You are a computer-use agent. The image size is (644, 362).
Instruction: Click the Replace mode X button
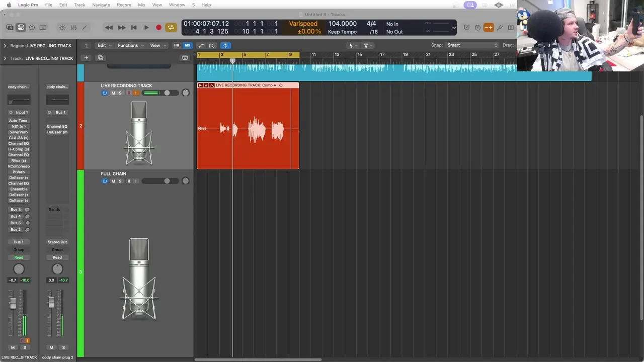(x=467, y=28)
